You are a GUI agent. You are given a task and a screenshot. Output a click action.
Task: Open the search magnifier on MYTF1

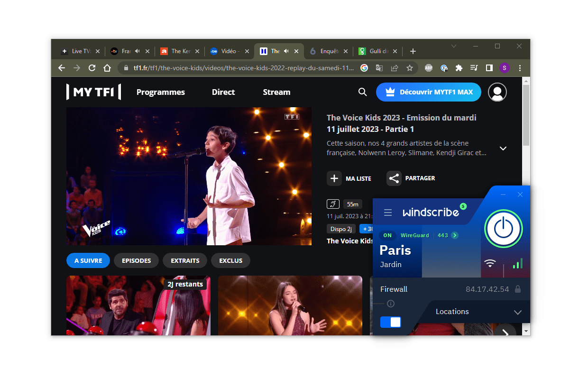point(362,92)
